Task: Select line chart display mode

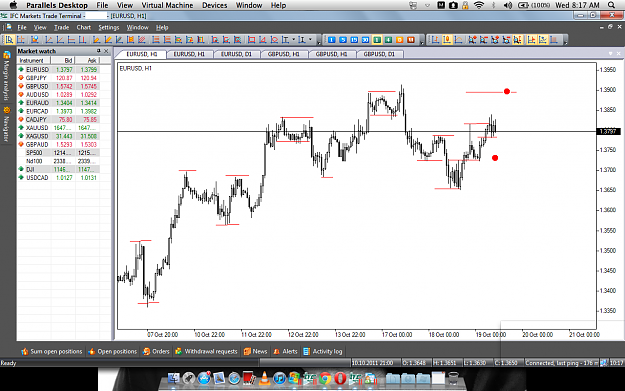Action: pyautogui.click(x=458, y=39)
